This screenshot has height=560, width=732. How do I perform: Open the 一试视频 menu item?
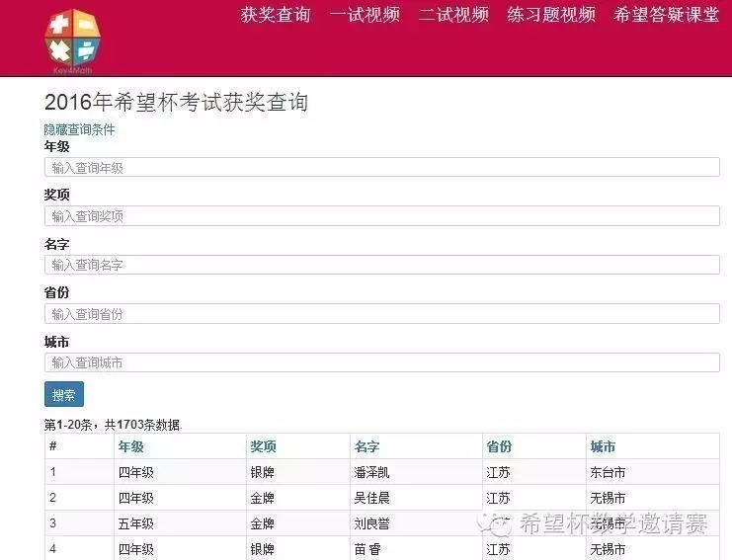pyautogui.click(x=365, y=15)
